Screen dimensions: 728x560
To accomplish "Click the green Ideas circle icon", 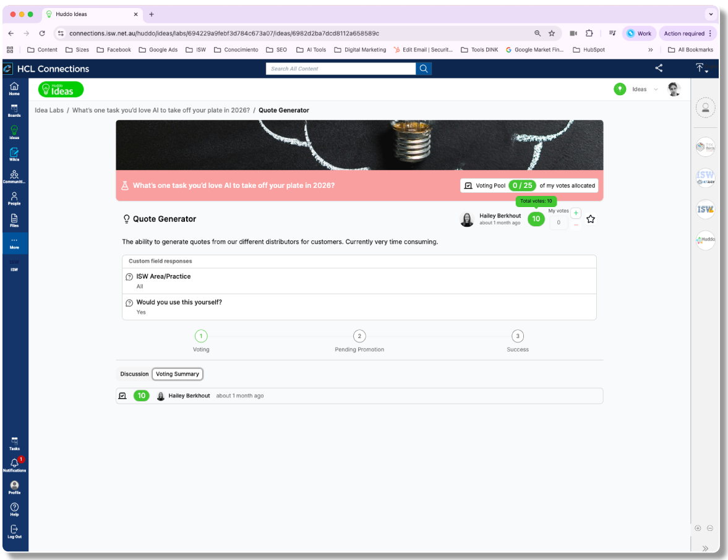I will (620, 89).
